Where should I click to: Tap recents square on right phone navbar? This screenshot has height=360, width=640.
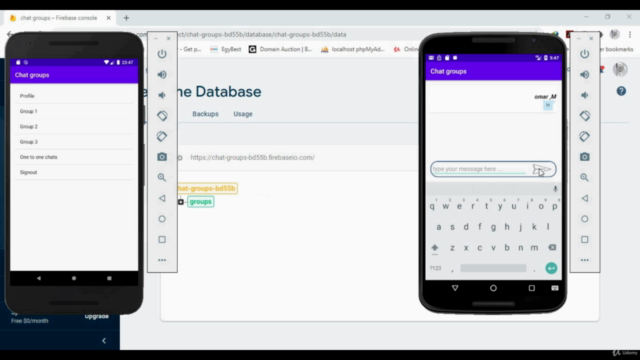pyautogui.click(x=531, y=288)
